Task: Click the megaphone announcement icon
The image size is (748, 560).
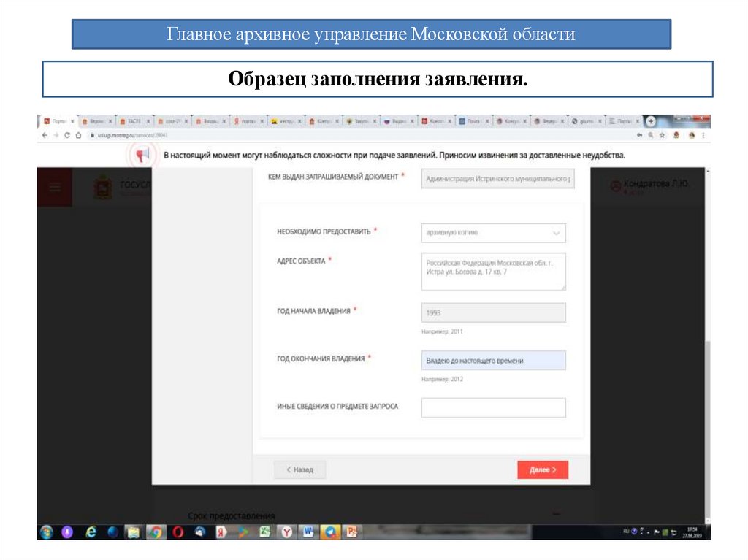Action: coord(142,155)
